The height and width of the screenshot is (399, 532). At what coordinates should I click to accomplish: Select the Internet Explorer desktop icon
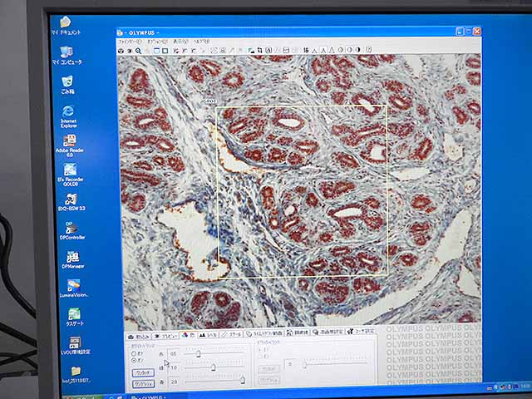[68, 116]
